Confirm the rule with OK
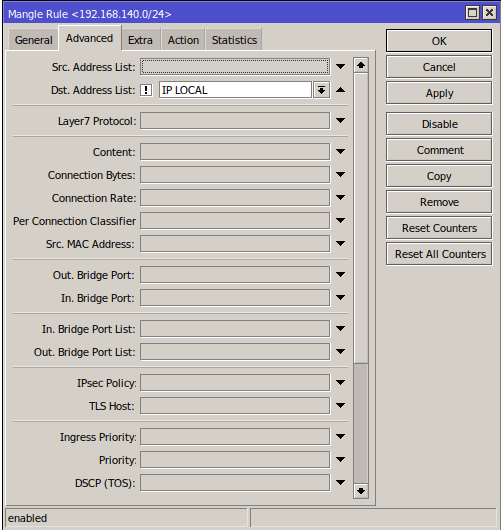Image resolution: width=501 pixels, height=530 pixels. (x=439, y=41)
